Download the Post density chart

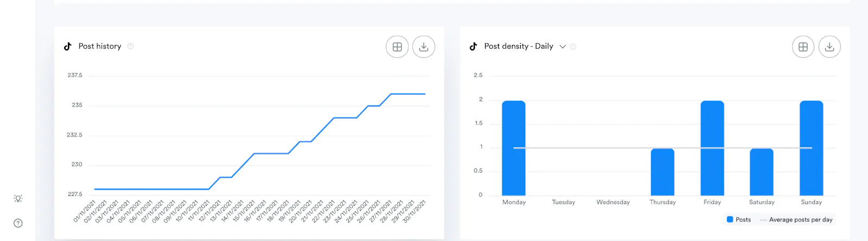pyautogui.click(x=829, y=47)
